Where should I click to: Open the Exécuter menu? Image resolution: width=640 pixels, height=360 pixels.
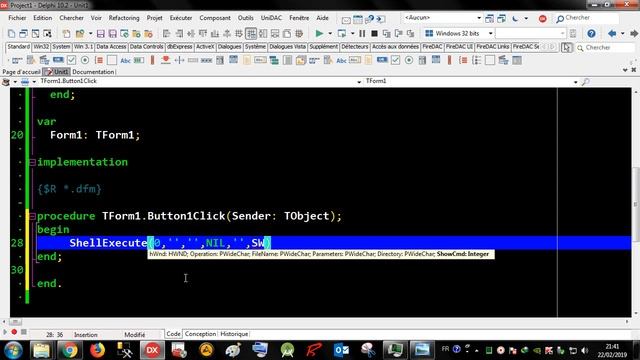[x=181, y=18]
